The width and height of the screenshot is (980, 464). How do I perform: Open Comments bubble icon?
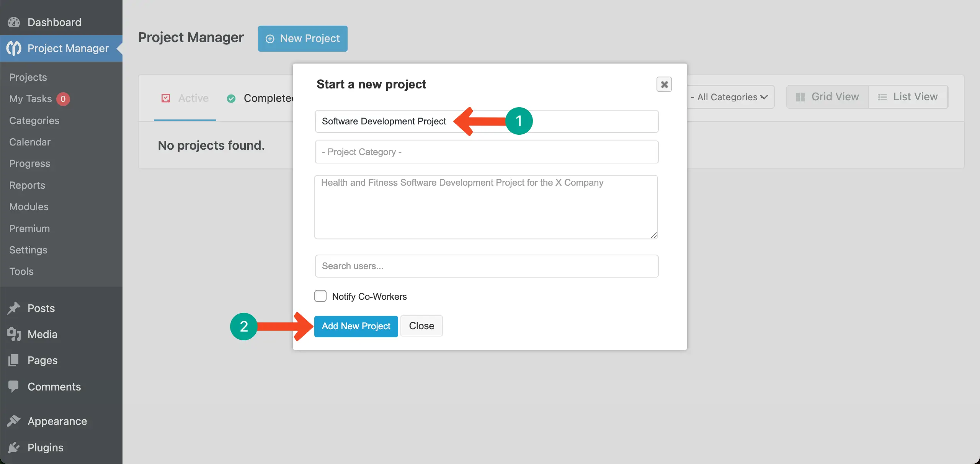(13, 386)
